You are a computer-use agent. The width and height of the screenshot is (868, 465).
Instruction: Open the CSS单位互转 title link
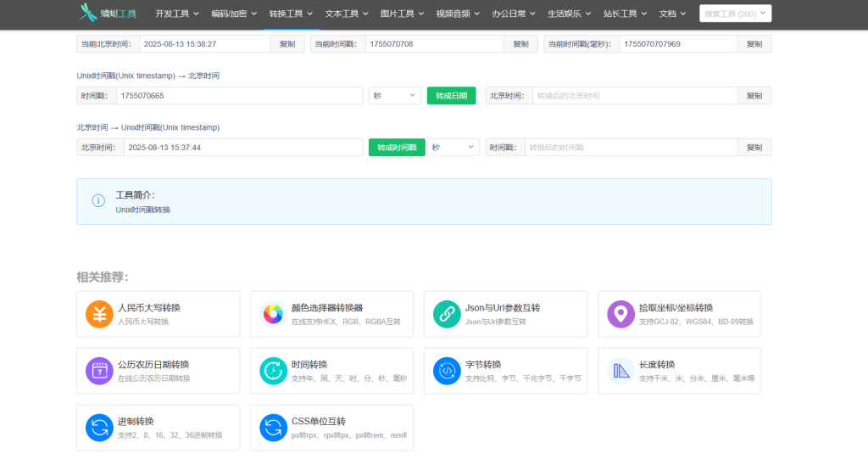319,421
